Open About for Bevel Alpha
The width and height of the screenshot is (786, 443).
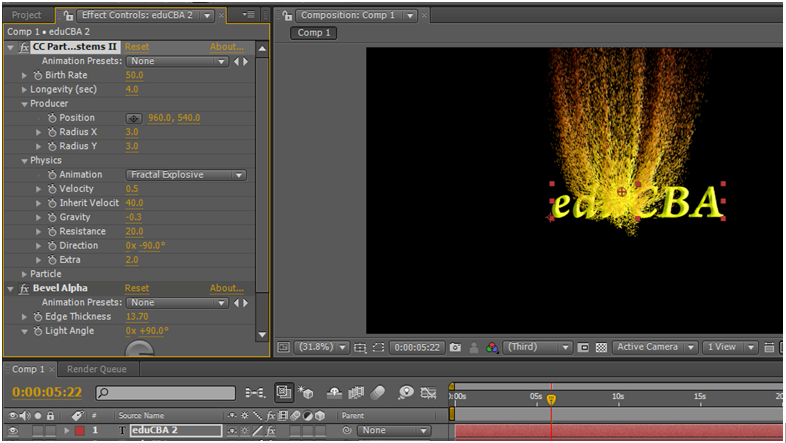[227, 289]
